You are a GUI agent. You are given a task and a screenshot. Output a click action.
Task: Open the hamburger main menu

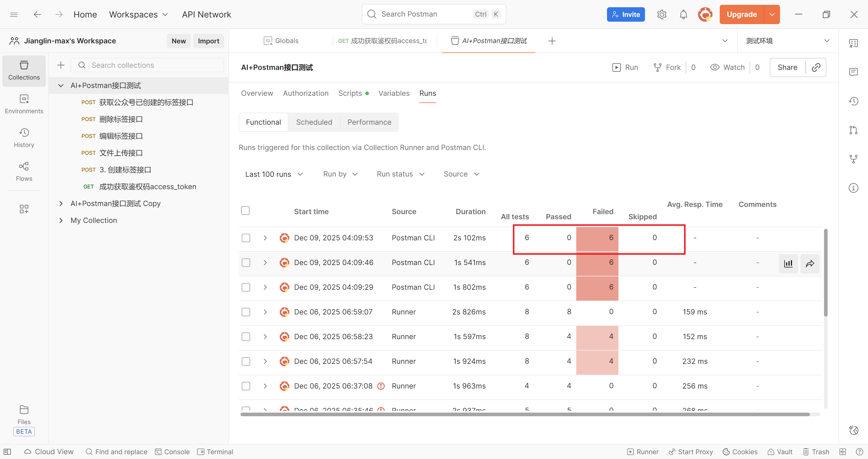14,14
